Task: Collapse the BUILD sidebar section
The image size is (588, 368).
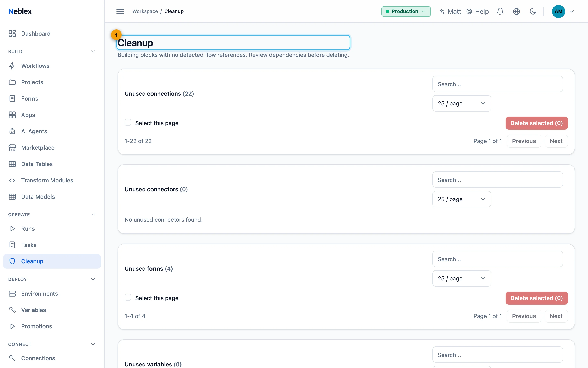Action: (x=93, y=52)
